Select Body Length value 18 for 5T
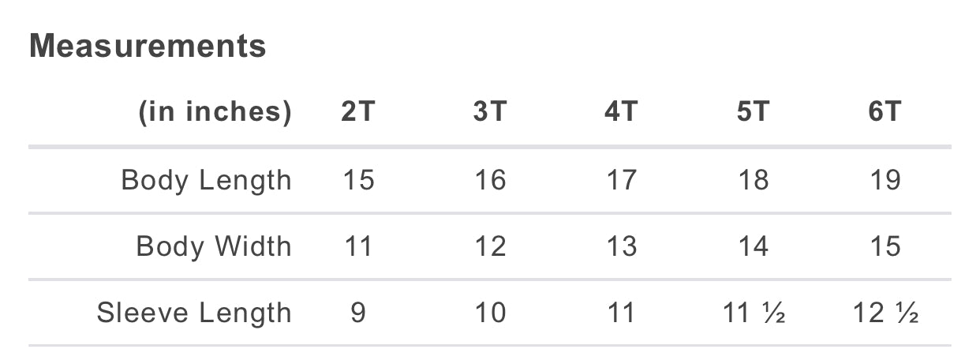 [x=753, y=180]
